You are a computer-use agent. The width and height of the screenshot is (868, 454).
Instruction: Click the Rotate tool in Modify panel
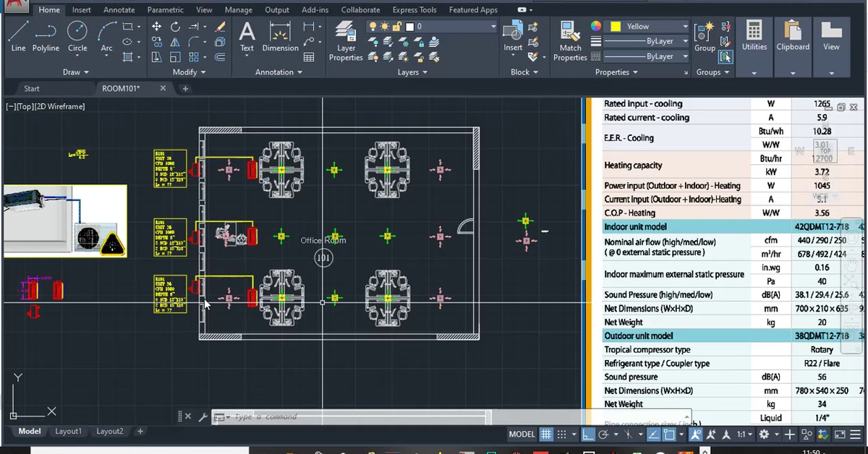[x=175, y=26]
